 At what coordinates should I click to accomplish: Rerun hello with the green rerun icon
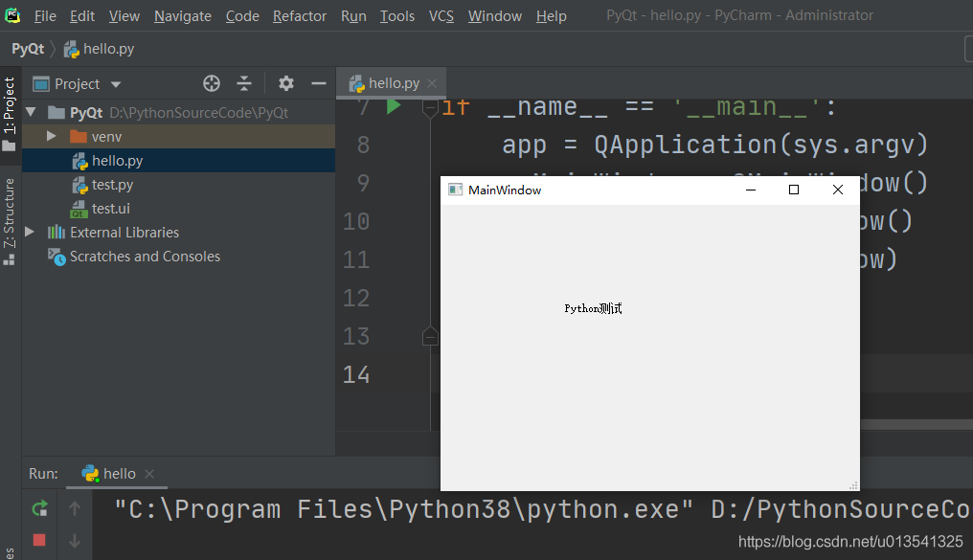tap(39, 508)
